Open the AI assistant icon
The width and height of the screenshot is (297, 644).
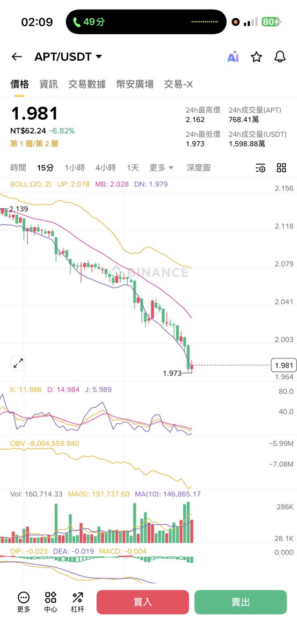[x=233, y=57]
